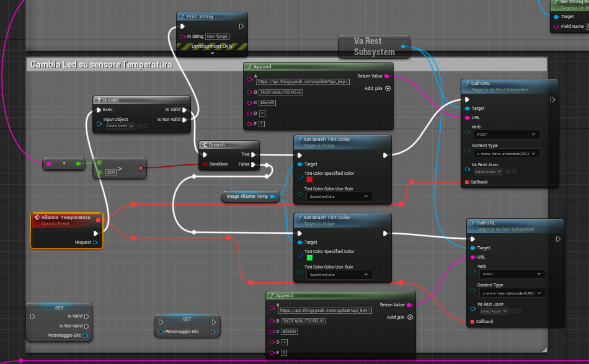Click the Va Rest Subsystem output pin
589x364 pixels.
[403, 47]
